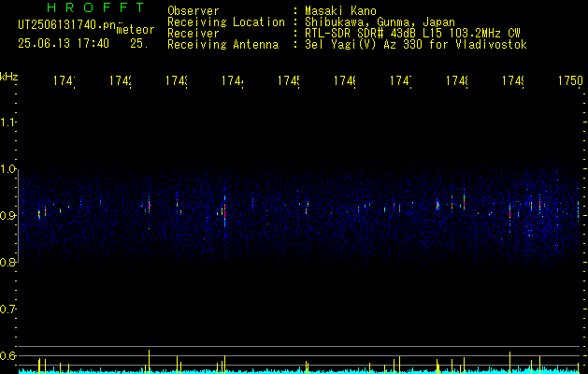Click the 0.7 frequency axis label
This screenshot has height=374, width=588.
point(7,309)
